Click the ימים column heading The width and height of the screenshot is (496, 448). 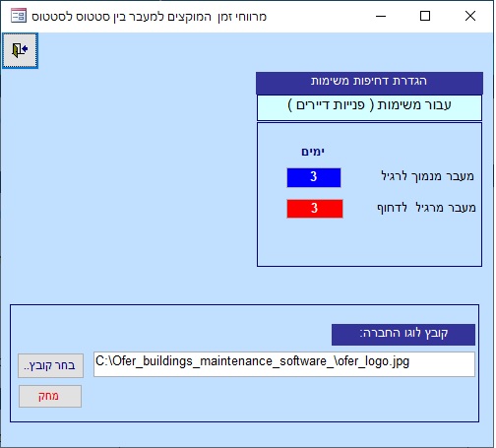click(x=313, y=152)
